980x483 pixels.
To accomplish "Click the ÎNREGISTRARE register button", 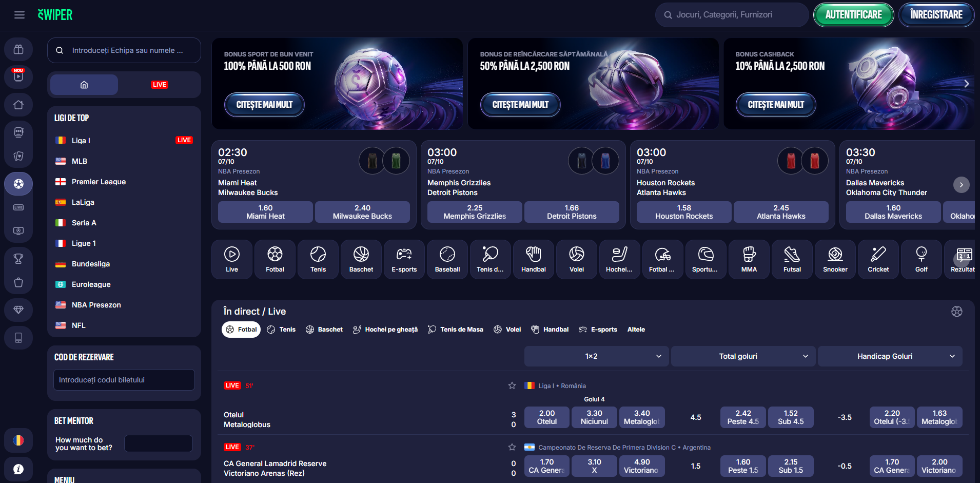I will pyautogui.click(x=936, y=15).
